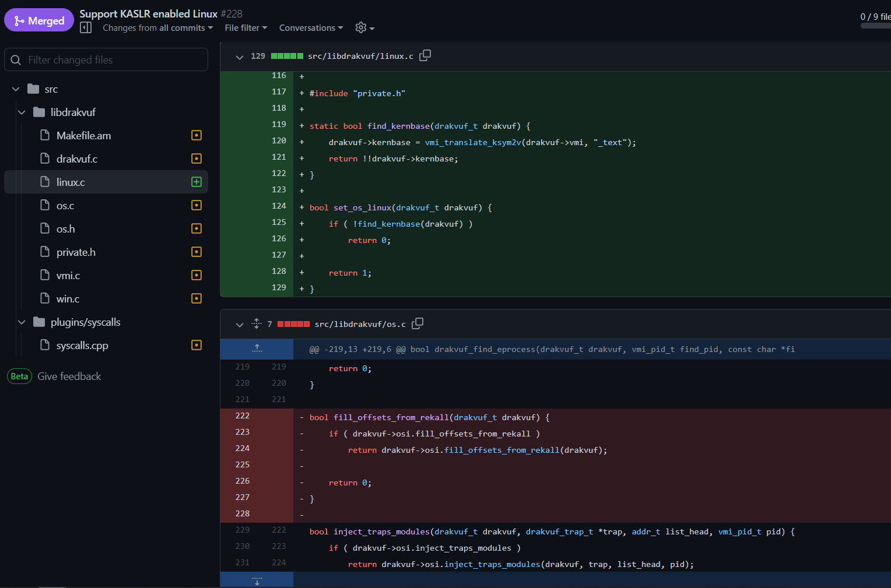Image resolution: width=891 pixels, height=588 pixels.
Task: Click the Merged status badge
Action: tap(39, 20)
